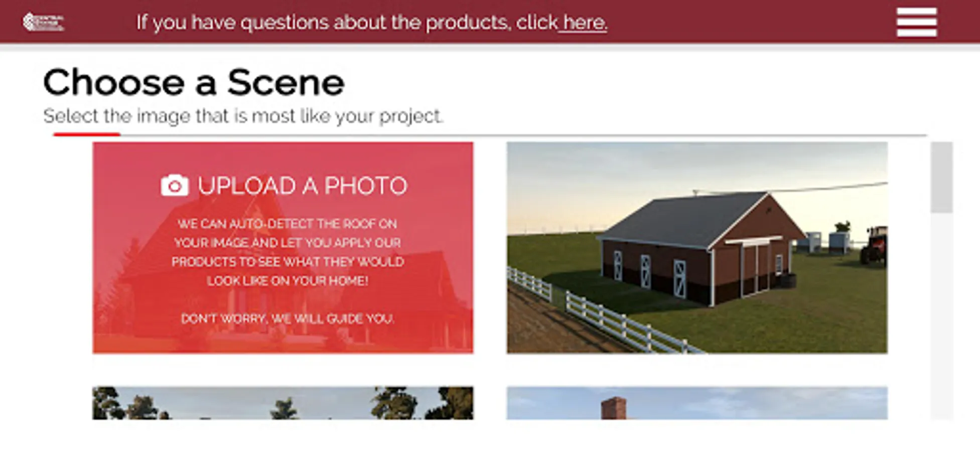Pick the brick chimney scene thumbnail
This screenshot has height=452, width=980.
point(697,403)
